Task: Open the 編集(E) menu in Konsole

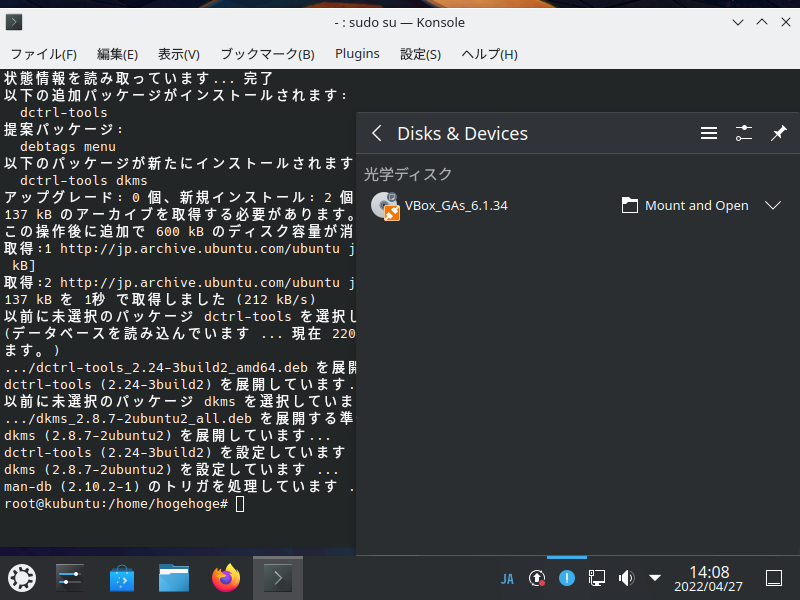Action: pyautogui.click(x=117, y=54)
